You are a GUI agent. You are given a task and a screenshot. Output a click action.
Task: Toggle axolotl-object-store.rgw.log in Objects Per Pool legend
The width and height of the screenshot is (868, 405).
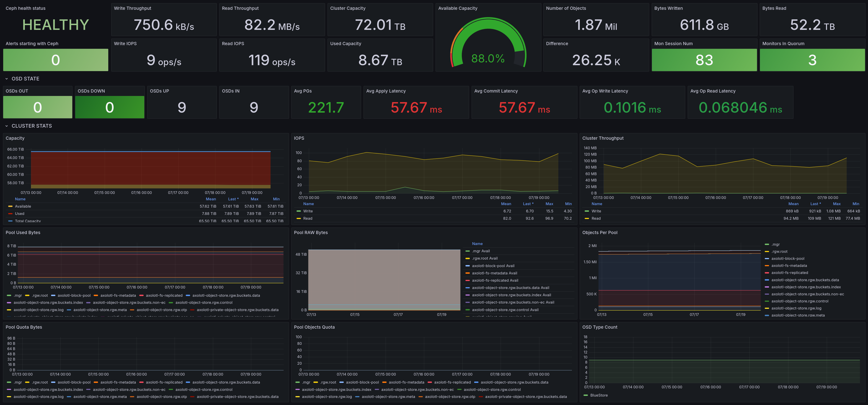[x=796, y=308]
